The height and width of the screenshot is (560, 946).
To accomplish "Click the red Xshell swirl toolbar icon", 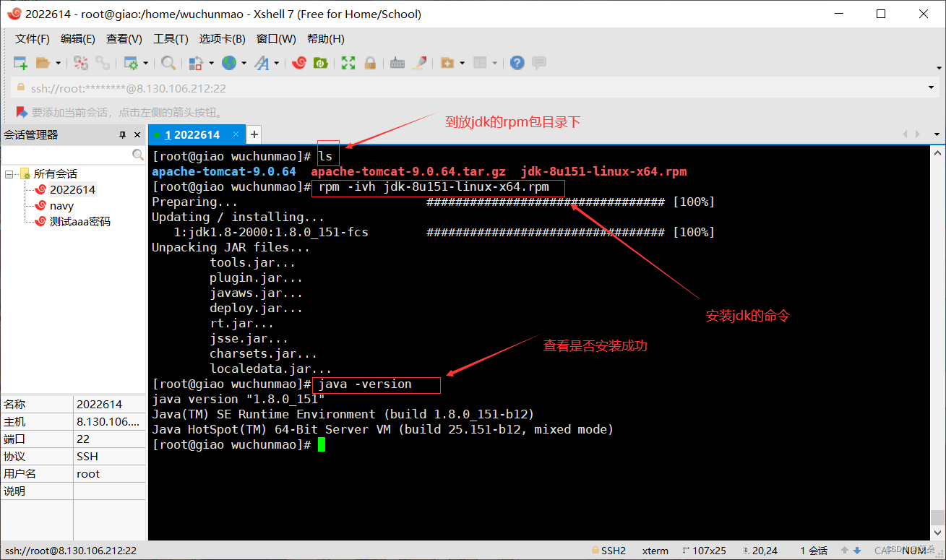I will 298,63.
